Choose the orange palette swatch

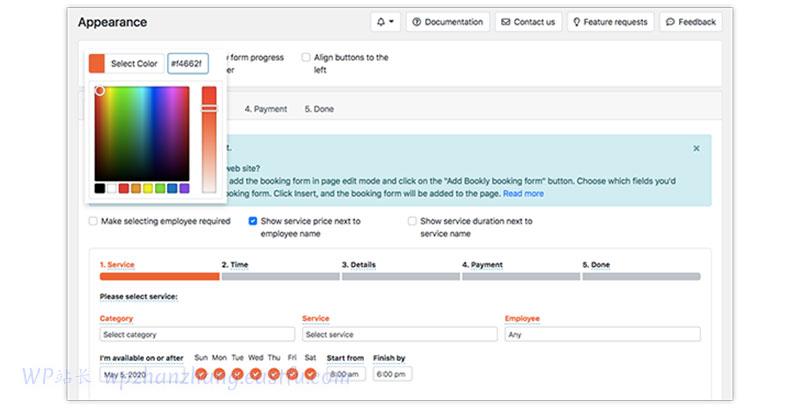pyautogui.click(x=136, y=188)
